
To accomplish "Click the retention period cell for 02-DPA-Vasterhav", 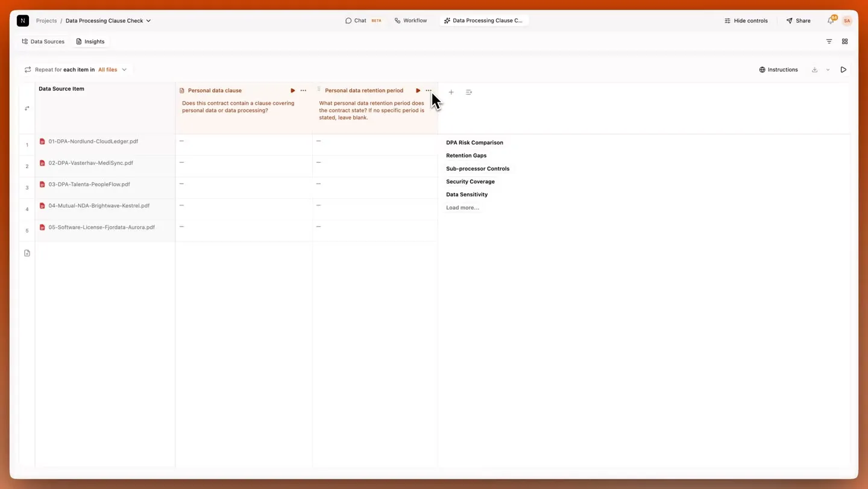I will click(x=375, y=166).
